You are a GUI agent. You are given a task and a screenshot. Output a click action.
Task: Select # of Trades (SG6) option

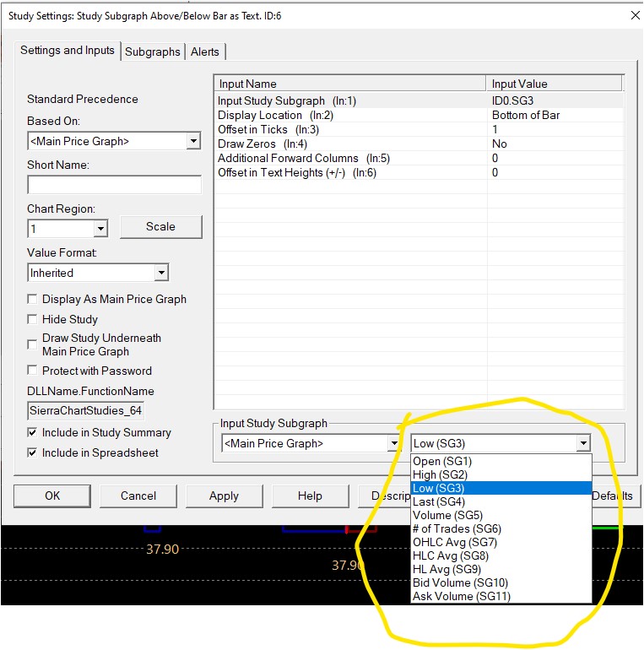(501, 528)
